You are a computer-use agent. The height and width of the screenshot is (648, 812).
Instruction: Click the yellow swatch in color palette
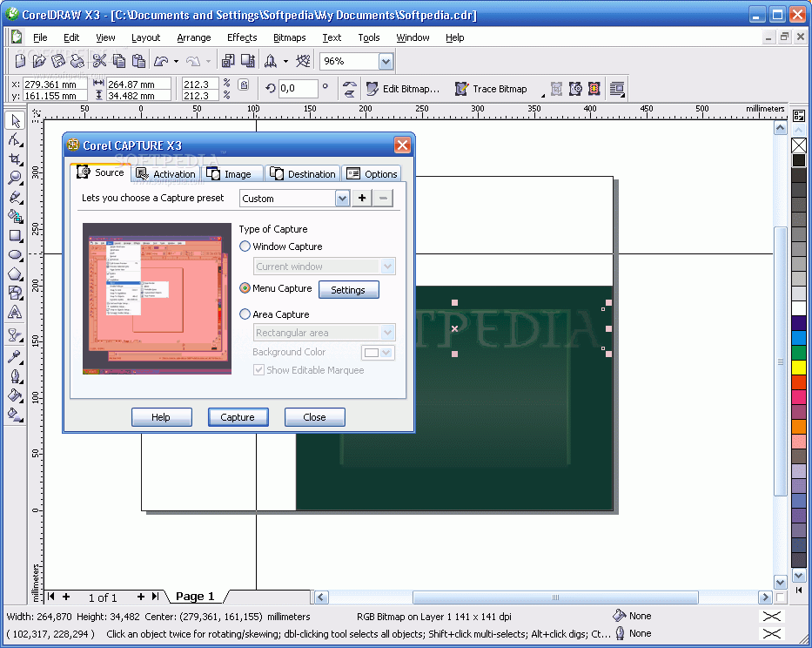pyautogui.click(x=799, y=367)
